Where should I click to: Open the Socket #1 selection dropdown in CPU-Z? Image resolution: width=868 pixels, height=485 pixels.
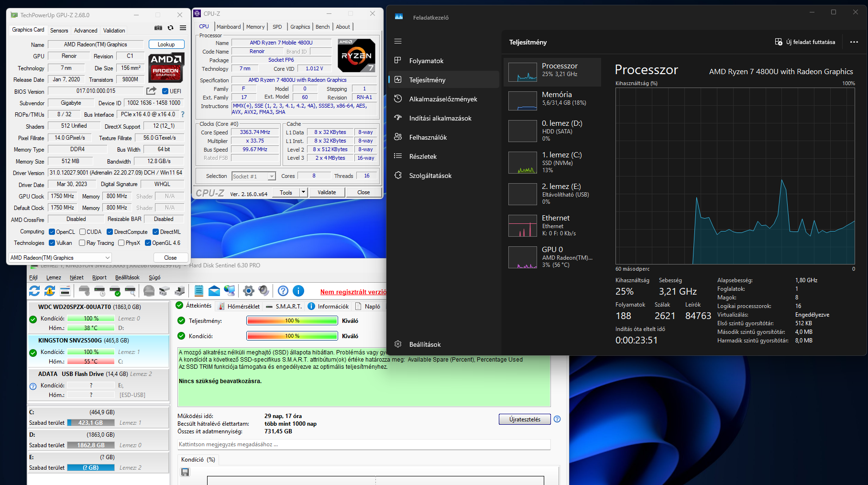[x=253, y=176]
